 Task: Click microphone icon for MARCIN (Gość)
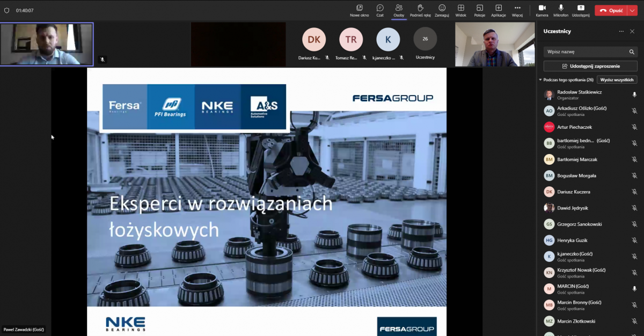pyautogui.click(x=634, y=289)
